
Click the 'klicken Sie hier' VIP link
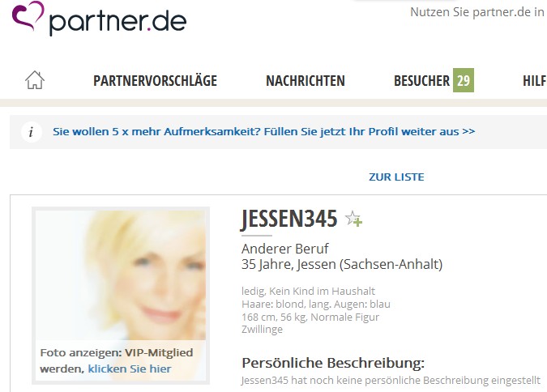tap(130, 369)
